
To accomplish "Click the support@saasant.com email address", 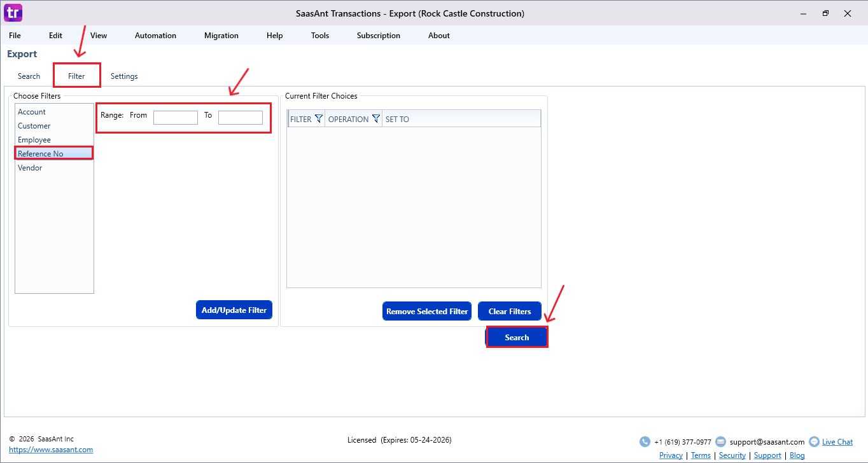I will point(767,442).
